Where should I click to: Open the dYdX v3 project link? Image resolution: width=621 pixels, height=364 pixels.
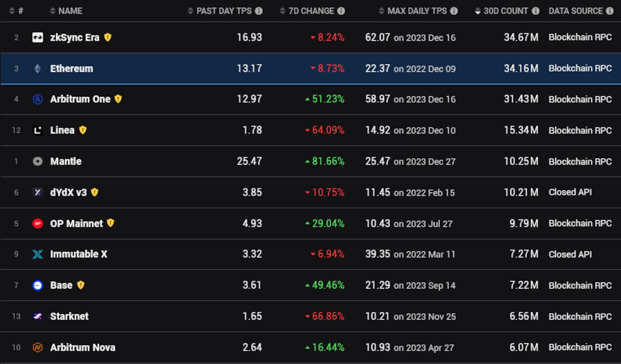tap(68, 192)
